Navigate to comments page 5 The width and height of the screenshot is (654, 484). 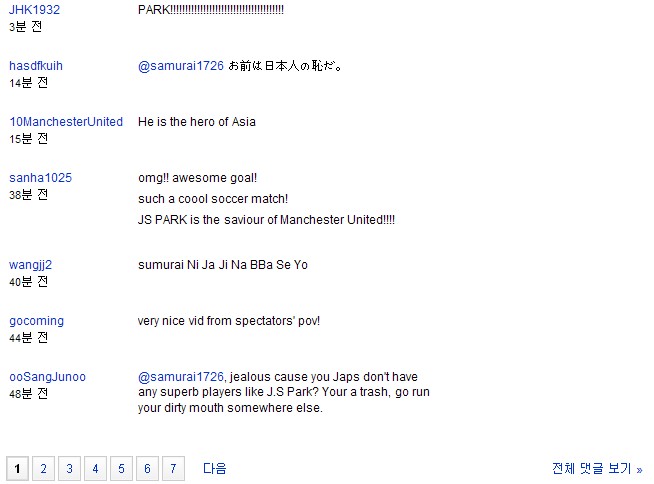(121, 469)
